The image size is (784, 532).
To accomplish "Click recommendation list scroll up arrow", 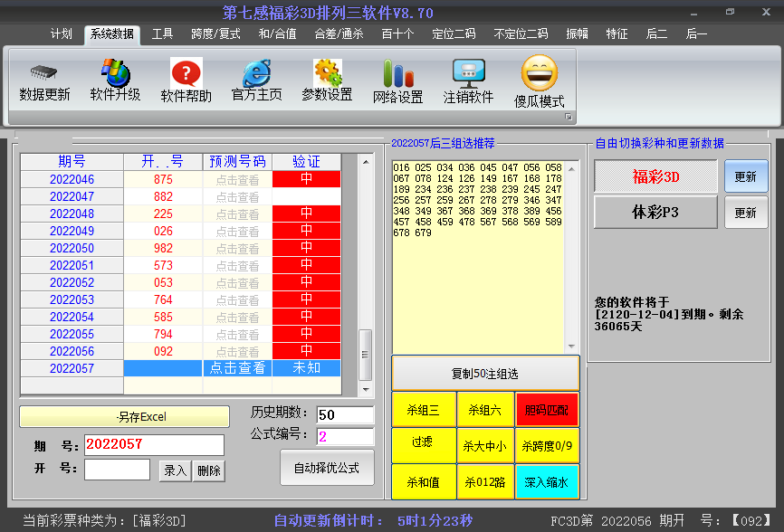I will 571,169.
